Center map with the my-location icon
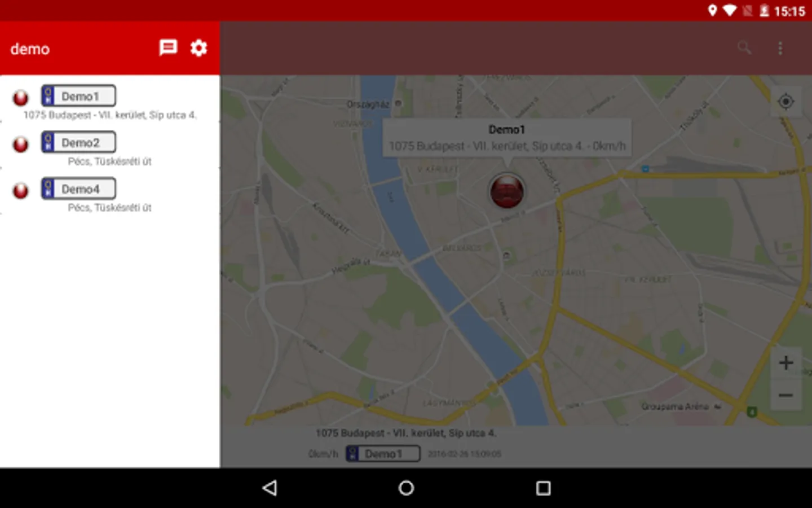The image size is (812, 508). (x=785, y=102)
